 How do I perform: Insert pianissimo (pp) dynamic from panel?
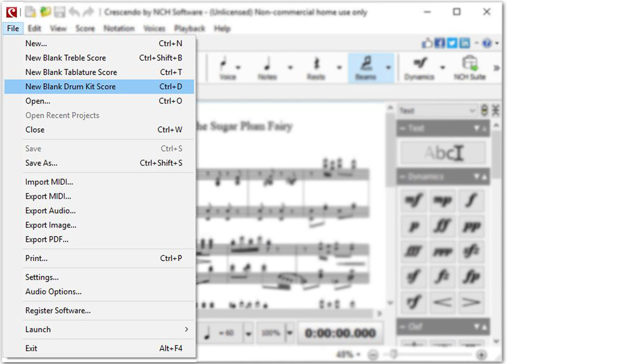tap(471, 226)
